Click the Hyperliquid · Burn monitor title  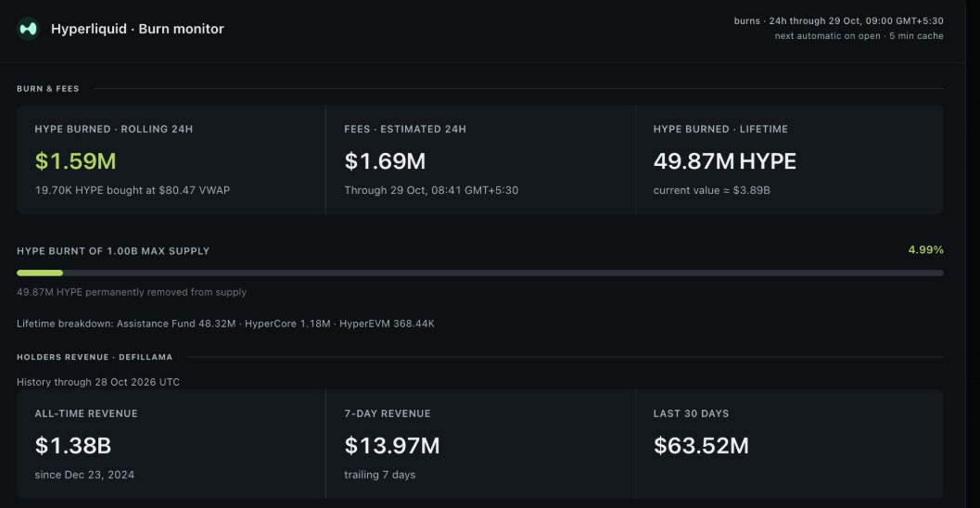coord(137,29)
